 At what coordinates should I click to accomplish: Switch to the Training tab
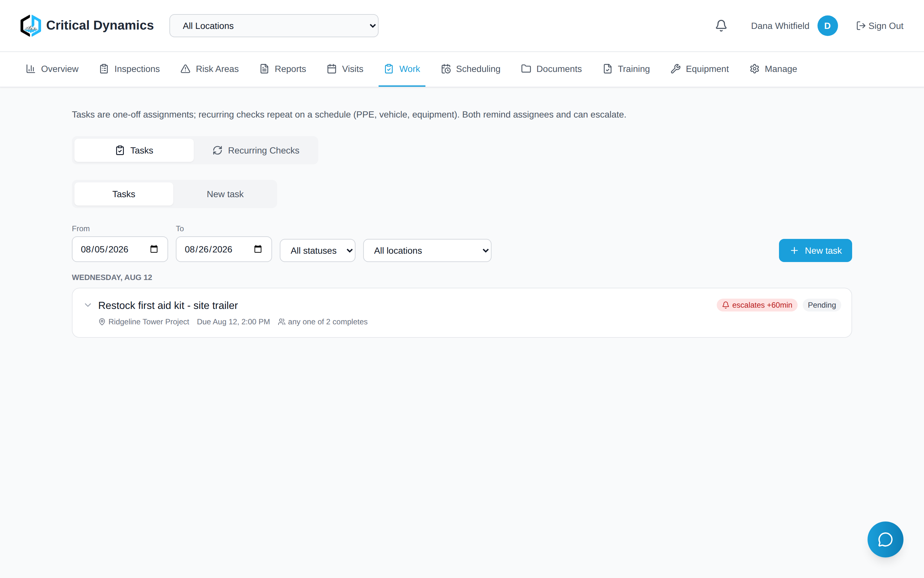626,69
